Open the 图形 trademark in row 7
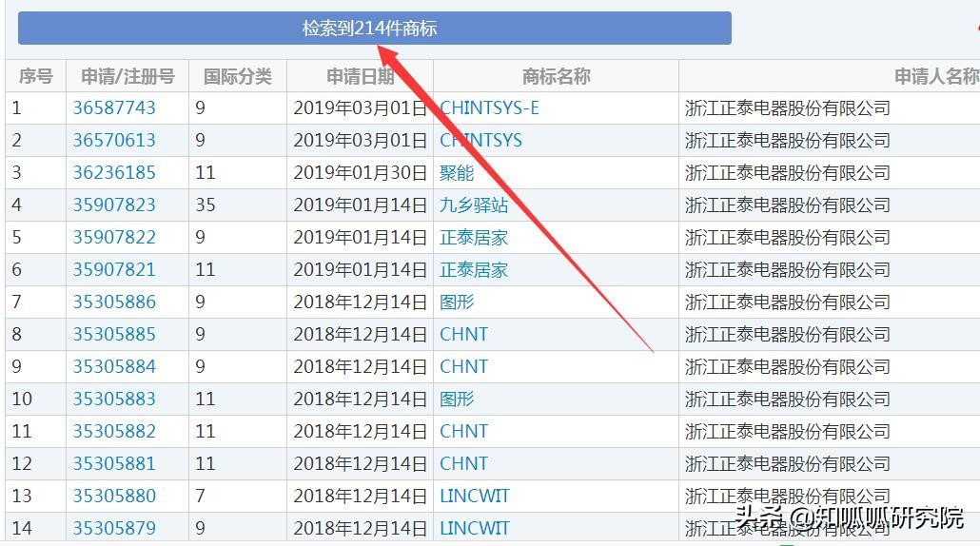Viewport: 980px width, 546px height. (x=457, y=302)
